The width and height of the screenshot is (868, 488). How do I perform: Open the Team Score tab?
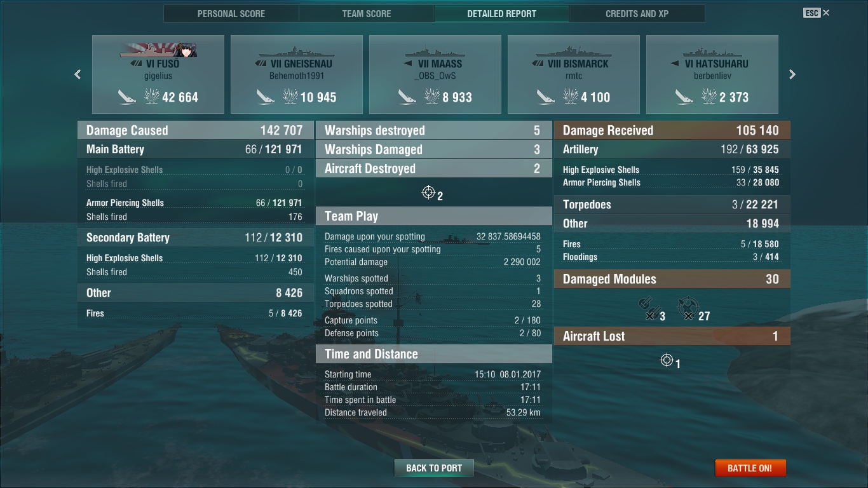coord(367,13)
